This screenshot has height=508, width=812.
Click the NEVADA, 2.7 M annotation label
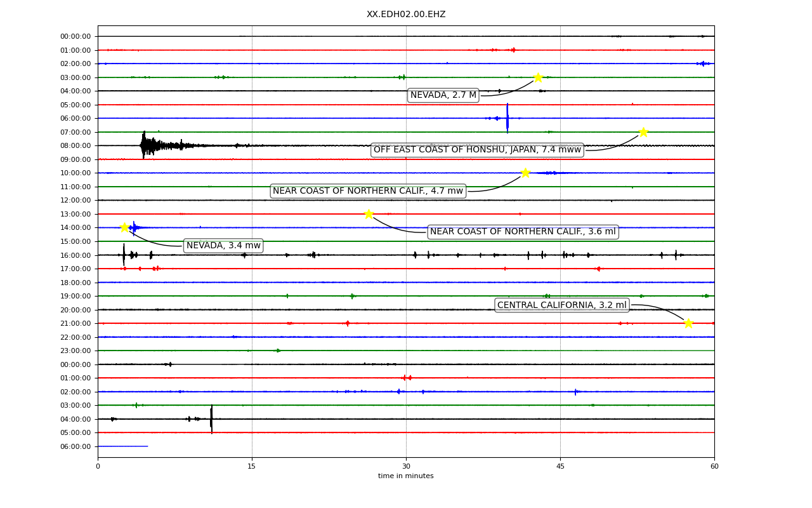tap(443, 95)
